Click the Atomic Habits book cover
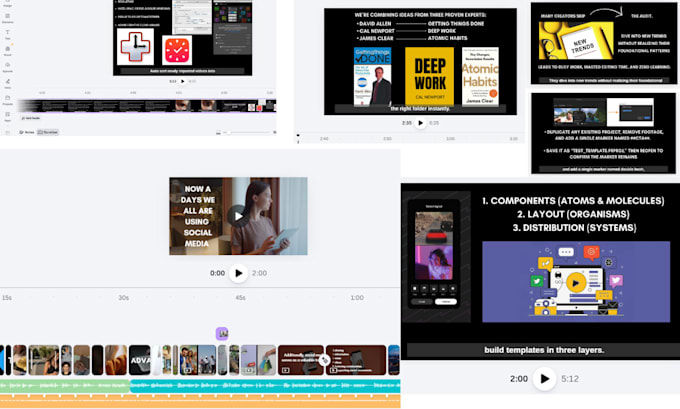 click(480, 76)
